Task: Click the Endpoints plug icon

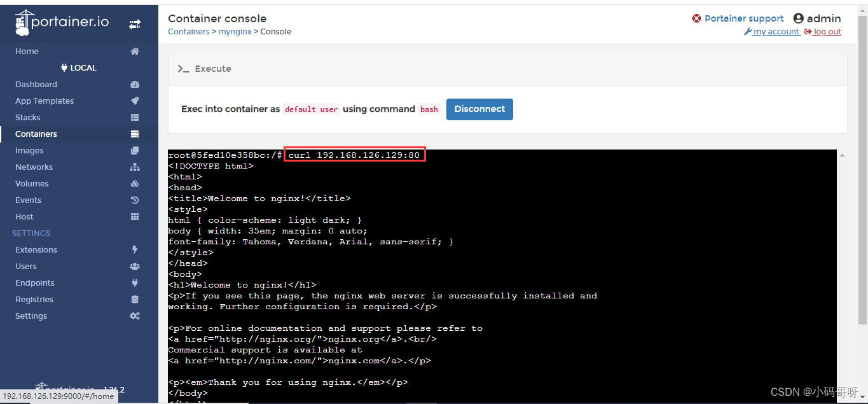Action: pos(135,283)
